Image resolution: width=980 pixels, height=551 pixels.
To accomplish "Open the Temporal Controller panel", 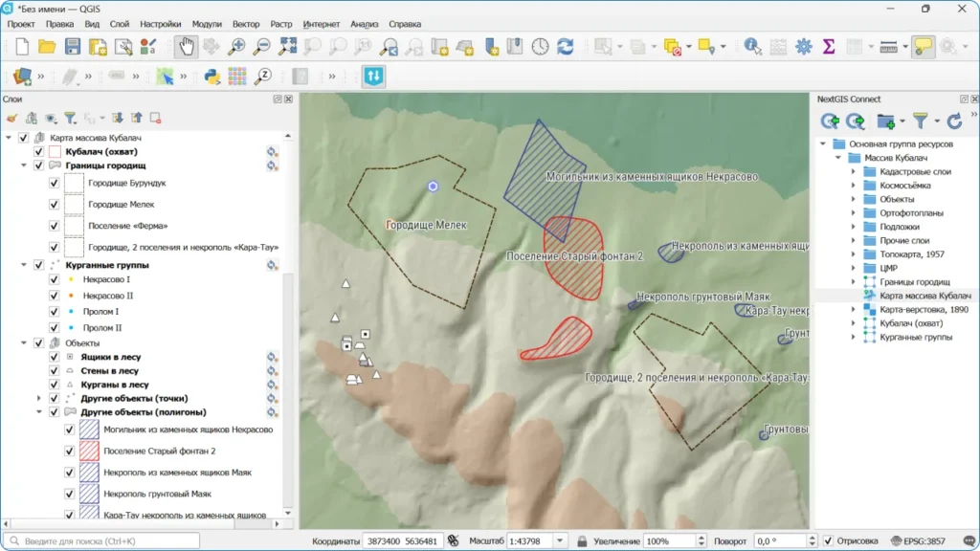I will [x=538, y=44].
